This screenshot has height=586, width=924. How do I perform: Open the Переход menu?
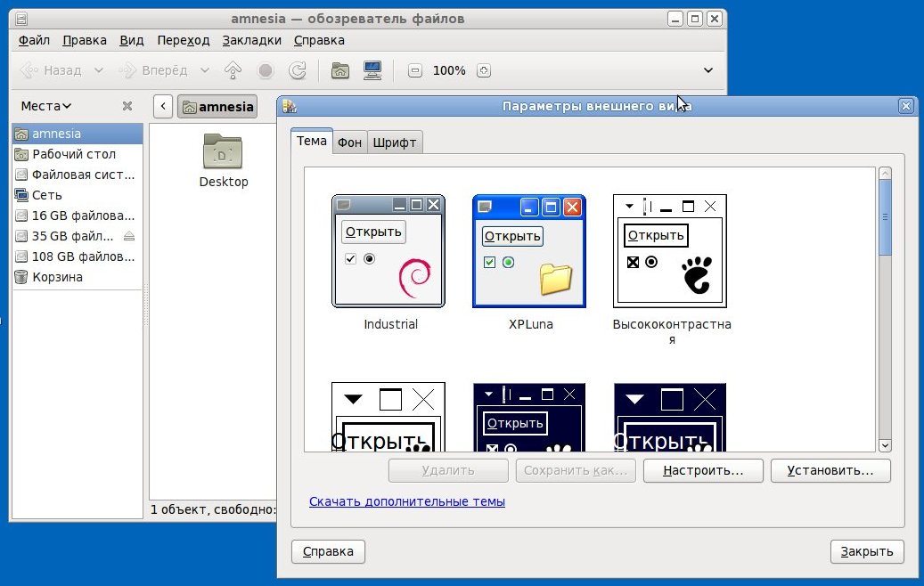[x=184, y=41]
